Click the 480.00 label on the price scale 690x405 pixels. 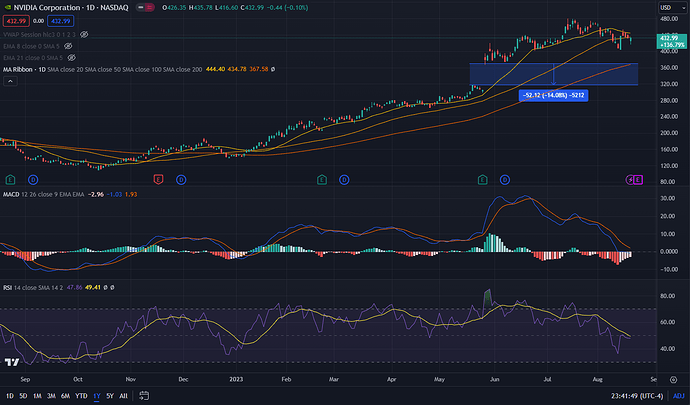[x=669, y=19]
